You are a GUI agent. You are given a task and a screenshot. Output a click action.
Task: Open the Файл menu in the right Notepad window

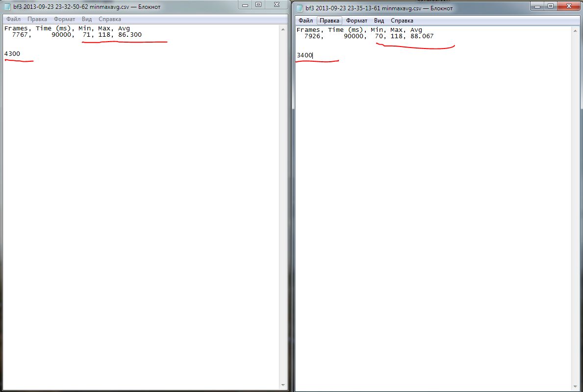(x=305, y=21)
